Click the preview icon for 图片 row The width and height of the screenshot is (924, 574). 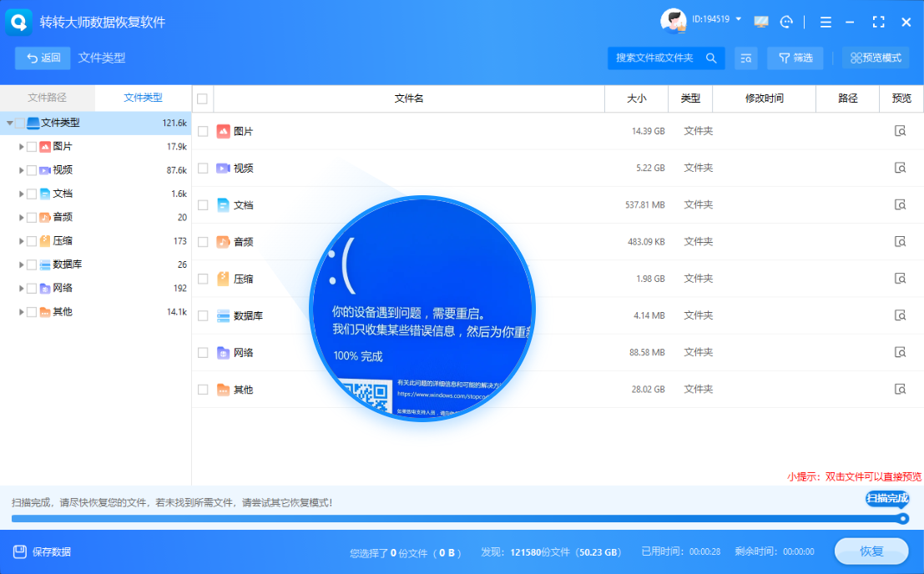pos(900,131)
